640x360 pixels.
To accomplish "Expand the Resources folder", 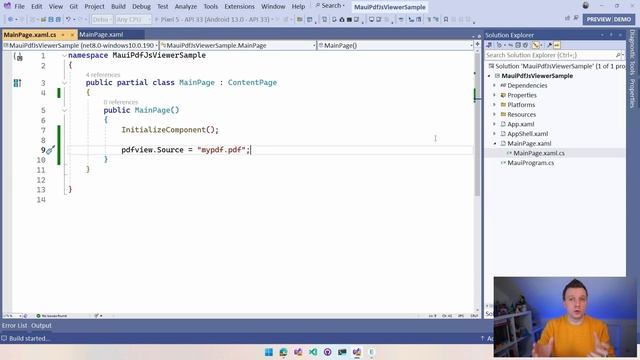I will click(x=495, y=115).
